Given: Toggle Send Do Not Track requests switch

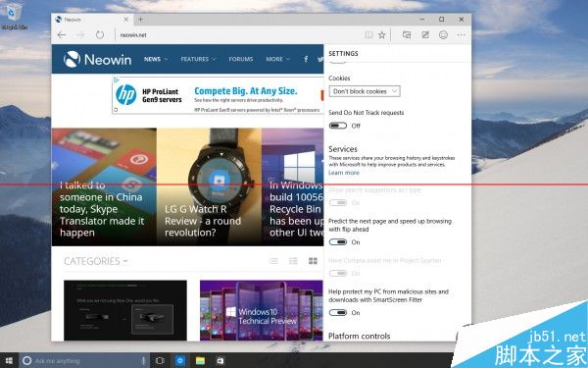Looking at the screenshot, I should 338,126.
